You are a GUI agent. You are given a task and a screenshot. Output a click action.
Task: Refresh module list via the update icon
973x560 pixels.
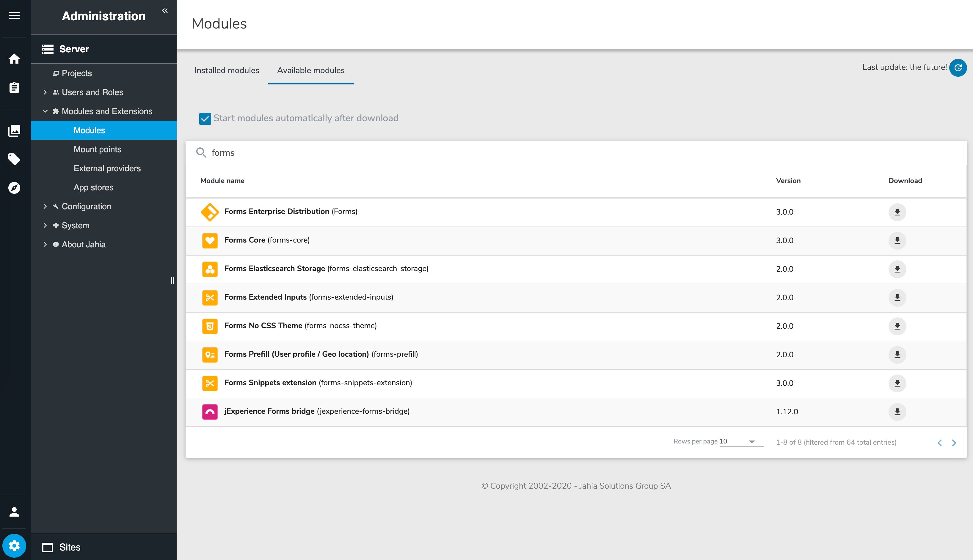(x=958, y=68)
